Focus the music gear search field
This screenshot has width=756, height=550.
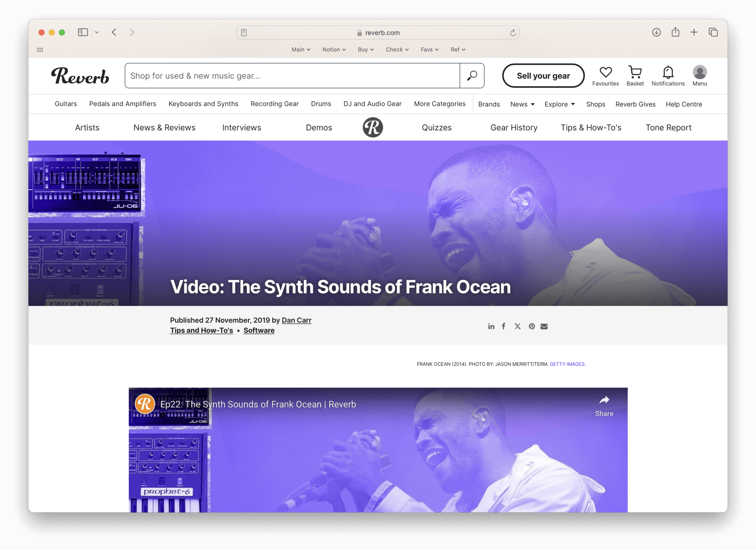292,76
